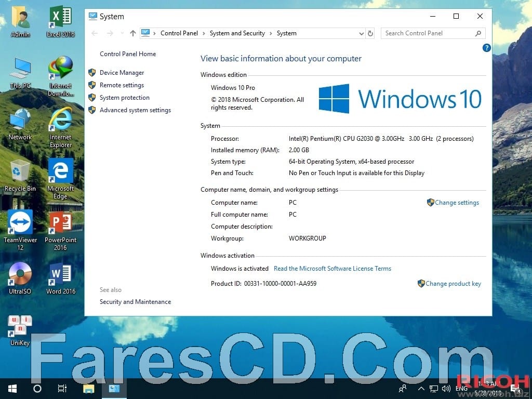532x399 pixels.
Task: Read the Microsoft Software License Terms
Action: [332, 269]
